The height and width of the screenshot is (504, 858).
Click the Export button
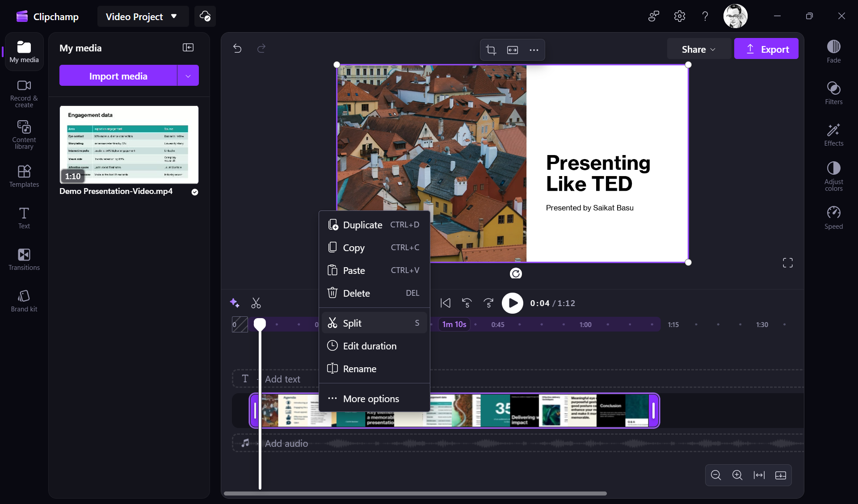766,49
